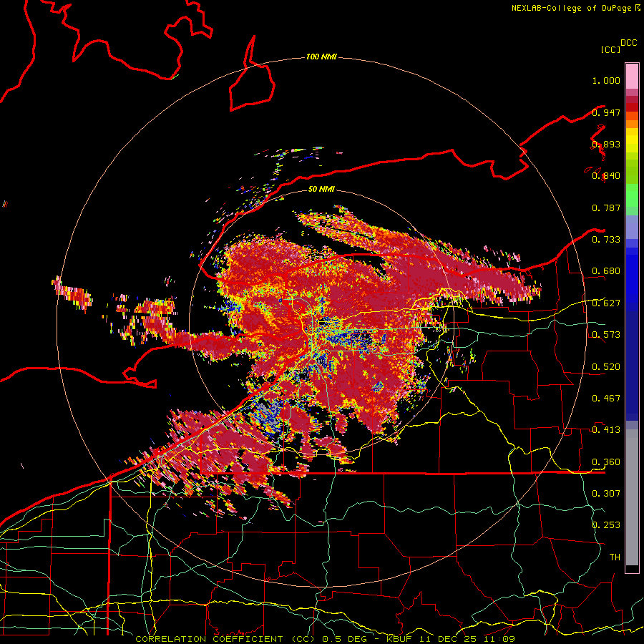644x644 pixels.
Task: Click the 0.787 scale value
Action: point(606,208)
